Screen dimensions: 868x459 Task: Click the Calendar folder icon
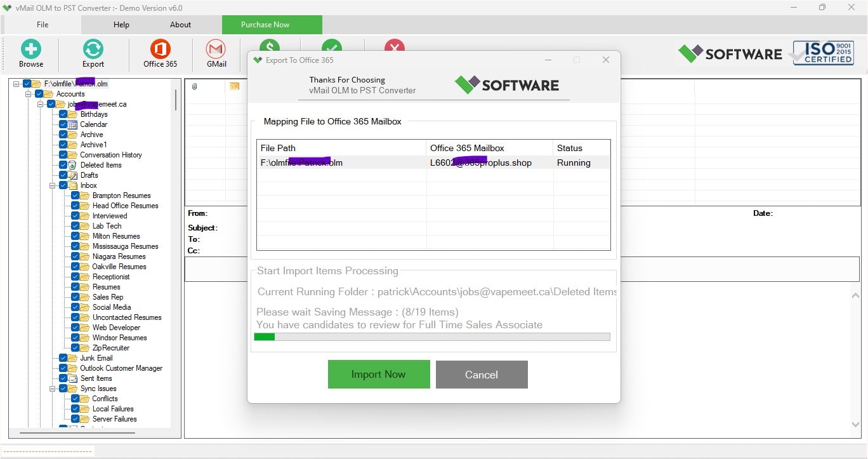tap(72, 124)
